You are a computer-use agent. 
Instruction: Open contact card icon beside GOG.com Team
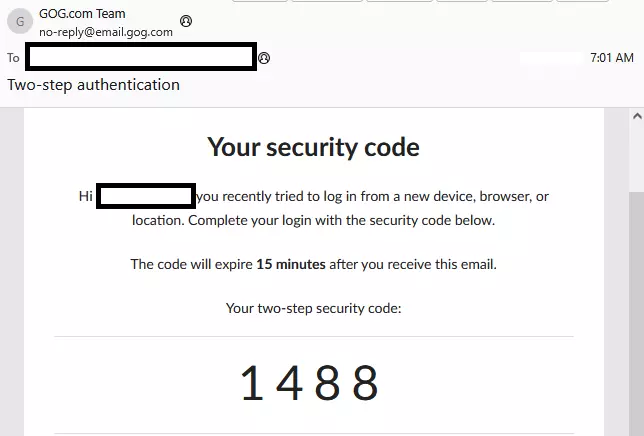click(186, 21)
